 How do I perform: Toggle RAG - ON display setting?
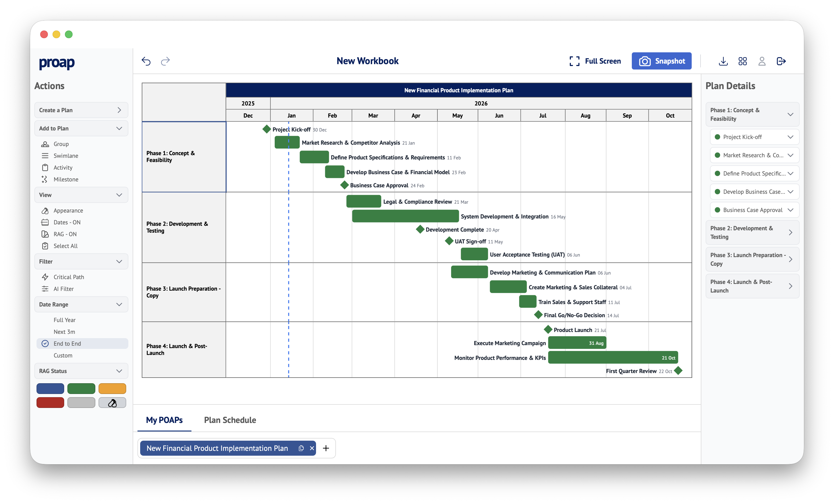coord(65,234)
